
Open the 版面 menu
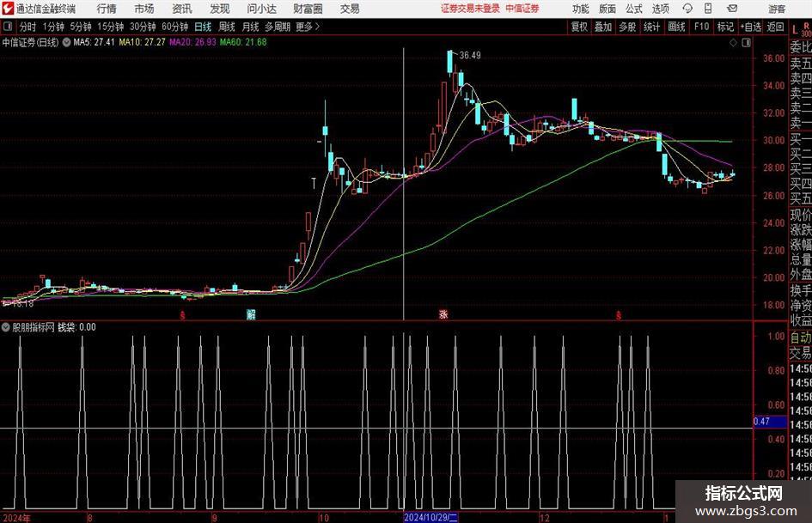(607, 9)
